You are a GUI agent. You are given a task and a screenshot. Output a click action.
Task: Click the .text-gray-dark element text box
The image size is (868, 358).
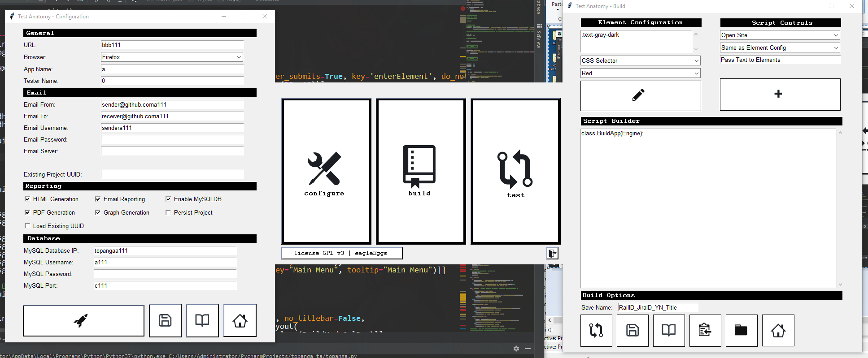[x=637, y=41]
